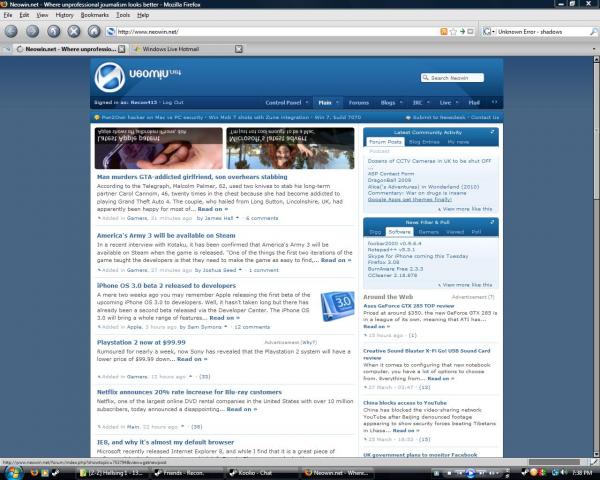Click the Neowin globe logo
Image resolution: width=600 pixels, height=480 pixels.
point(109,77)
